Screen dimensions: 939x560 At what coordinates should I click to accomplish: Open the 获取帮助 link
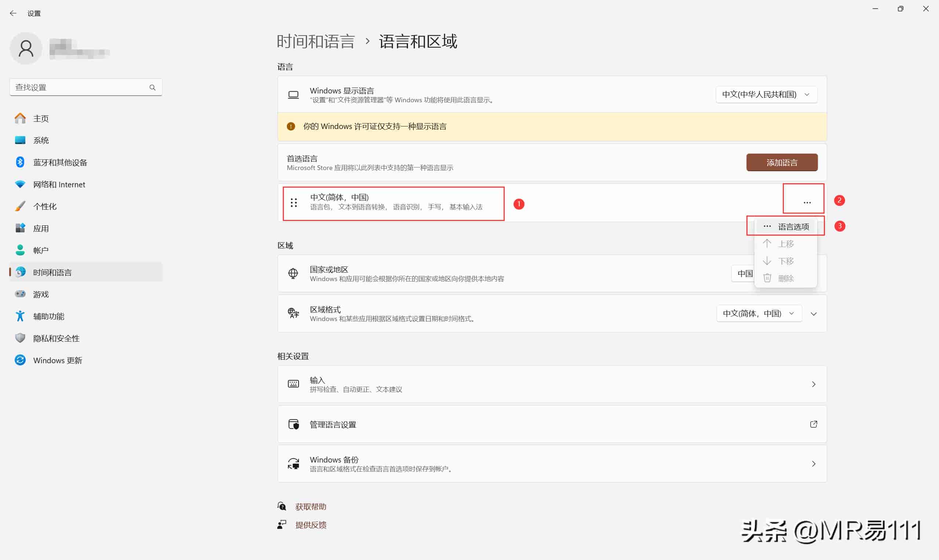(311, 506)
